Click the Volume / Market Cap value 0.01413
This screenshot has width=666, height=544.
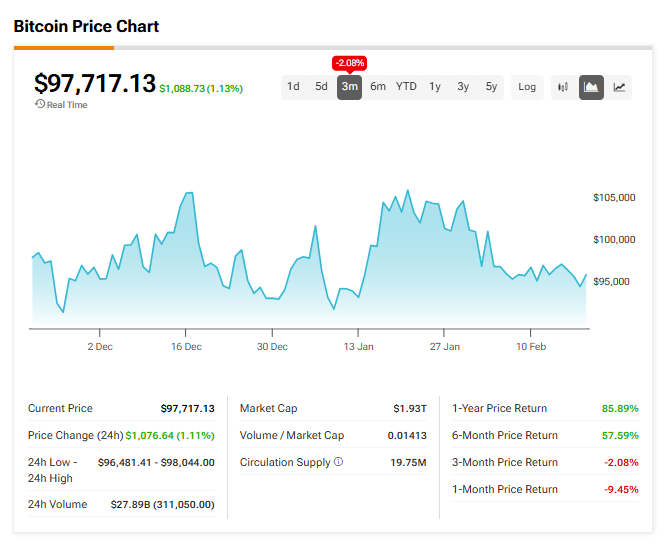coord(407,435)
